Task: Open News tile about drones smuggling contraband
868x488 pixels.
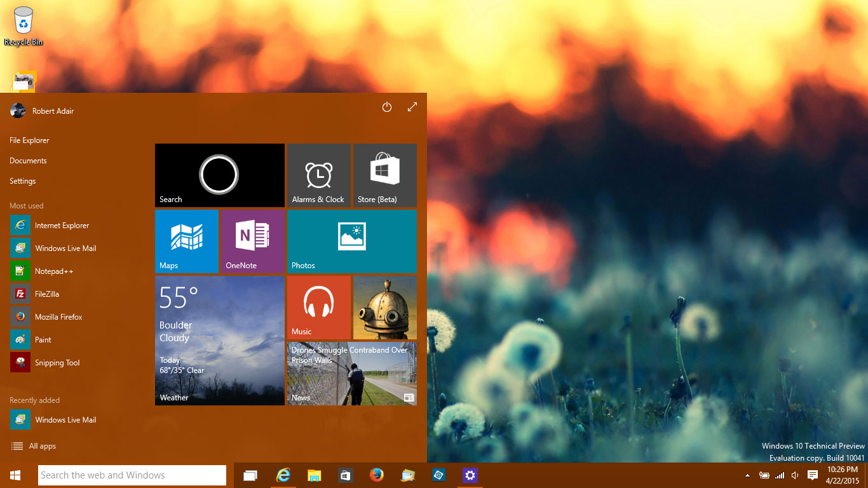Action: click(x=352, y=374)
